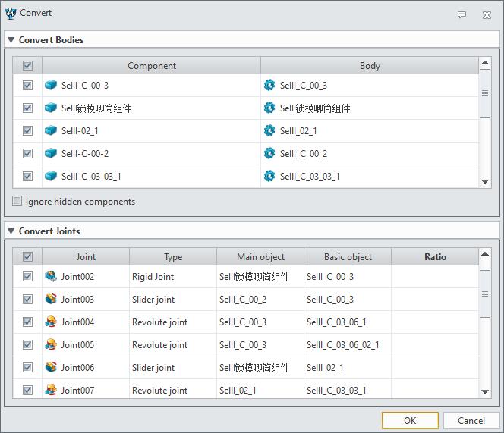The image size is (504, 433).
Task: Collapse the Convert Joints section
Action: pyautogui.click(x=11, y=231)
